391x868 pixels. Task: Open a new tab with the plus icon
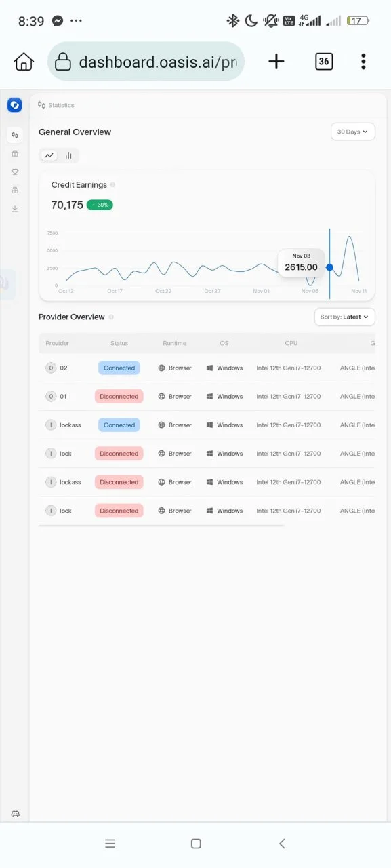pyautogui.click(x=276, y=62)
